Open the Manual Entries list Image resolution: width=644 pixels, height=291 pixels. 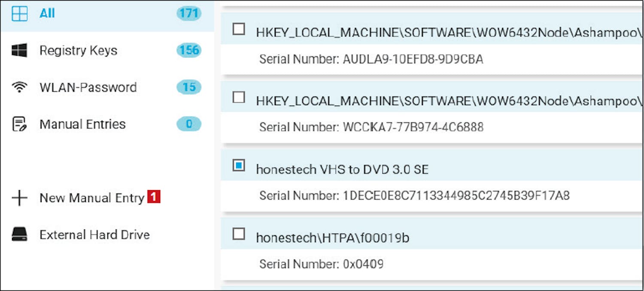(82, 124)
